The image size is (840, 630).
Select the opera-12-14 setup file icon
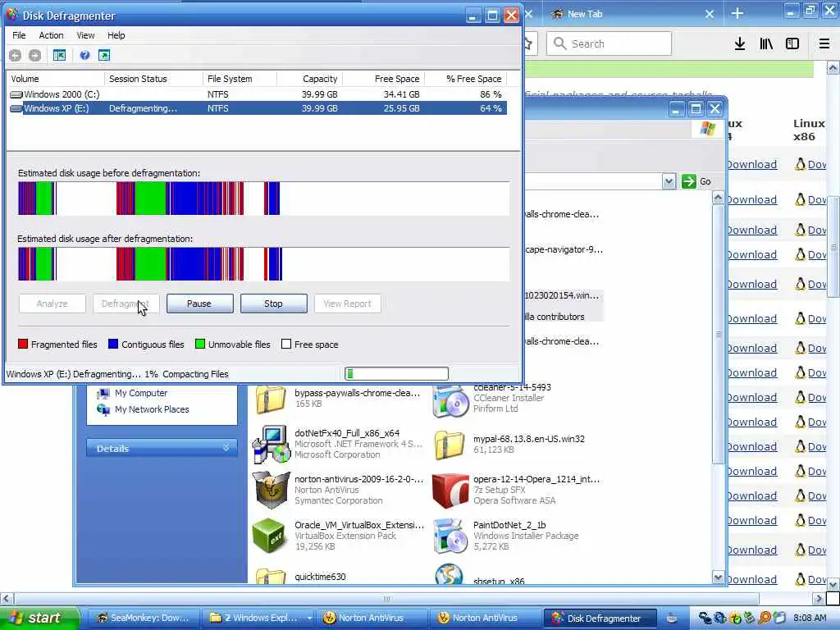pos(450,490)
